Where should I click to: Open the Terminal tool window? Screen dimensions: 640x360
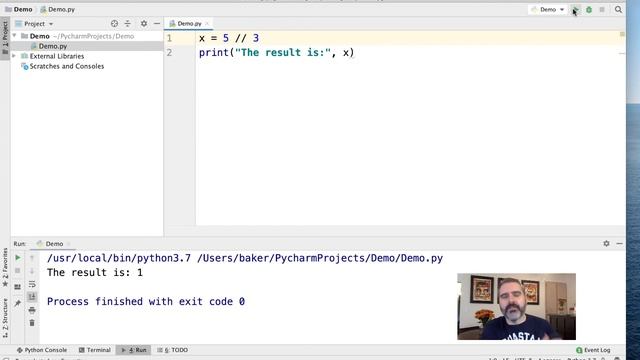point(95,350)
